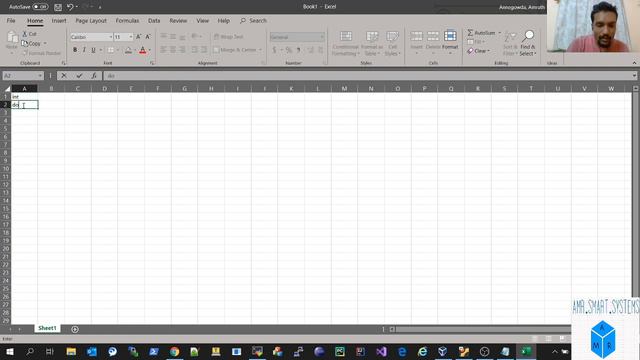This screenshot has height=360, width=640.
Task: Click the Search box in the ribbon
Action: coord(253,20)
